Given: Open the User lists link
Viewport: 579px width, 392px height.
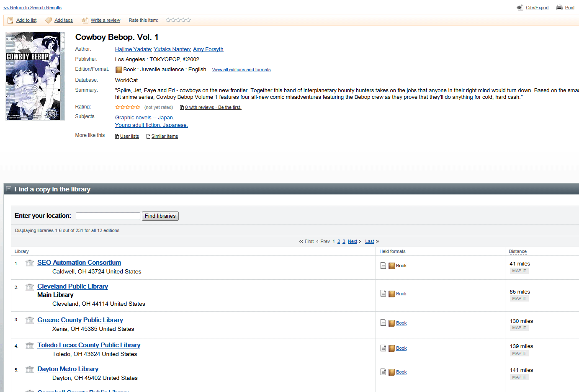Looking at the screenshot, I should pos(129,137).
